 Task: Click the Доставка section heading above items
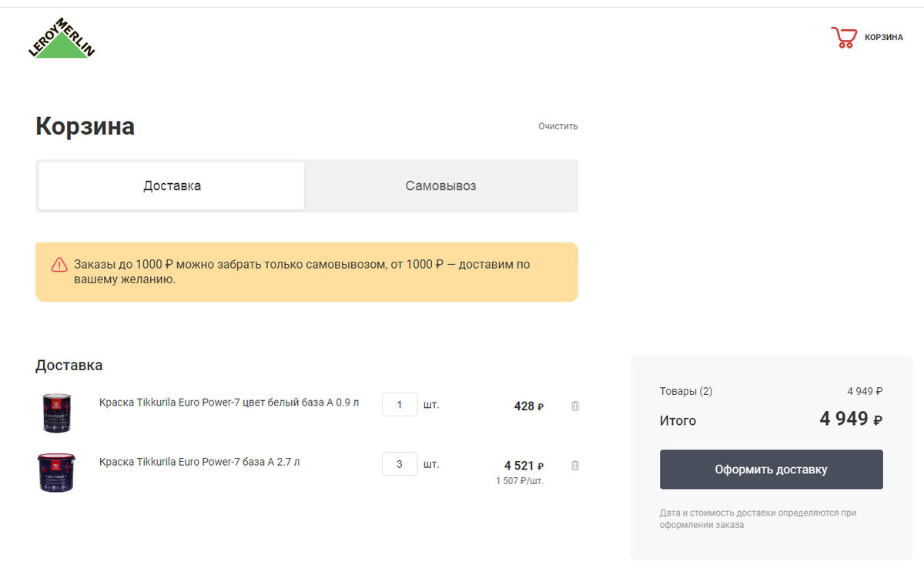(x=69, y=366)
